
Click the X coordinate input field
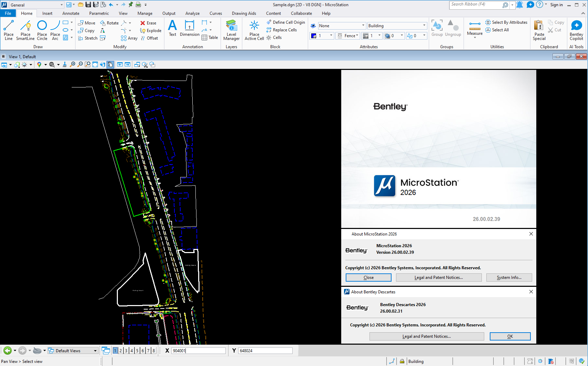pyautogui.click(x=198, y=351)
